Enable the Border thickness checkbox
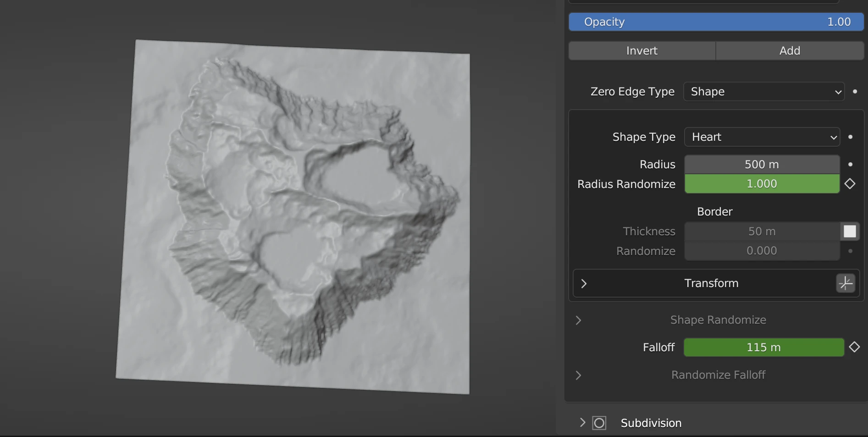 (850, 232)
